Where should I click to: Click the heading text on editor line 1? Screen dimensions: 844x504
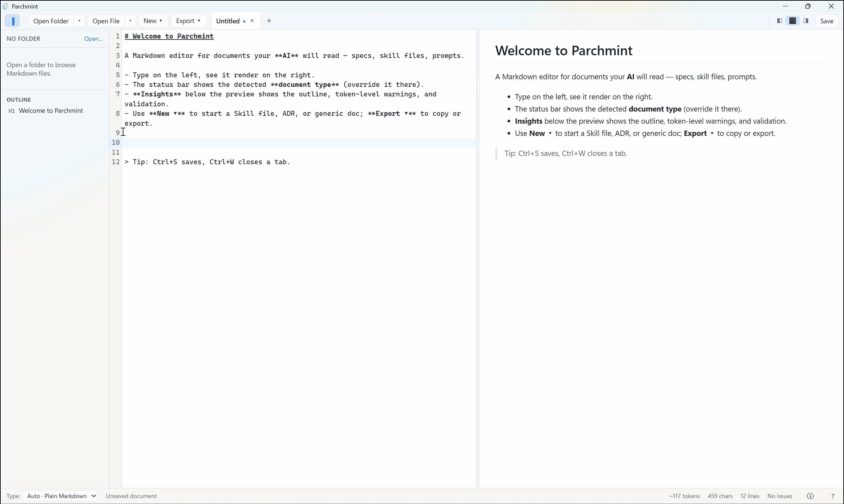169,36
